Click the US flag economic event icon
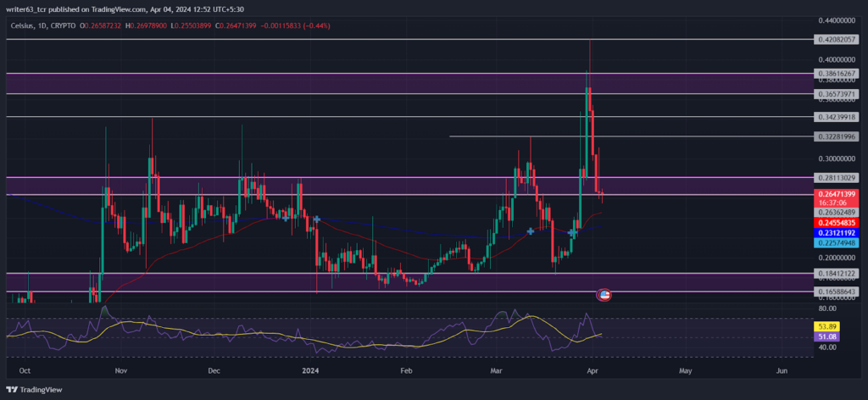The image size is (868, 400). [604, 295]
